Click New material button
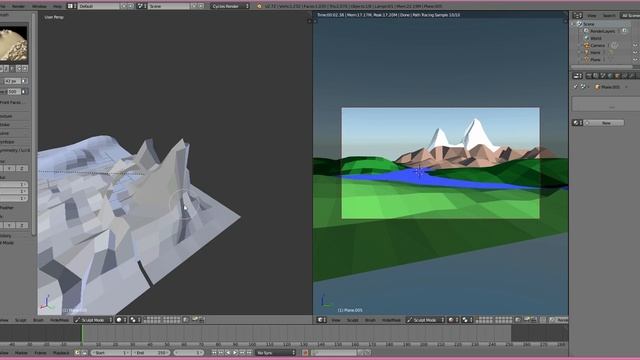Image resolution: width=640 pixels, height=360 pixels. tap(606, 123)
